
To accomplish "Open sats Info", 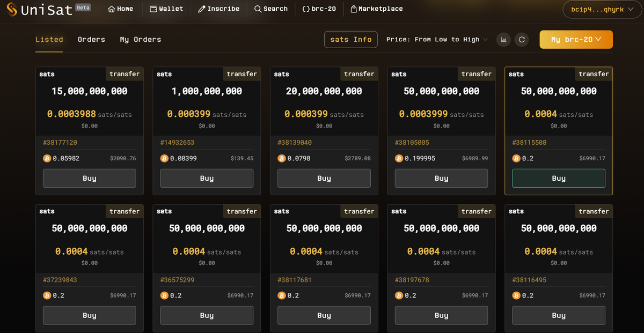I will pyautogui.click(x=351, y=40).
